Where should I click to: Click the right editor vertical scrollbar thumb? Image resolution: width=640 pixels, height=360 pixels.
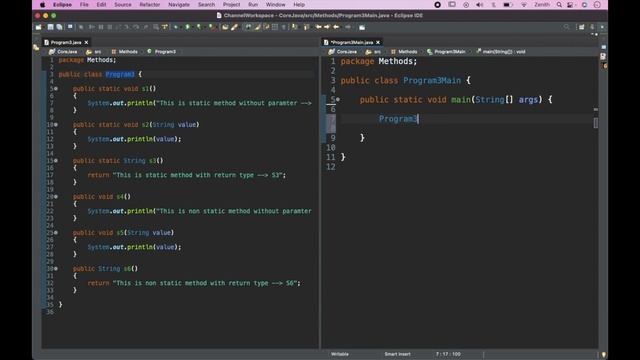[596, 122]
